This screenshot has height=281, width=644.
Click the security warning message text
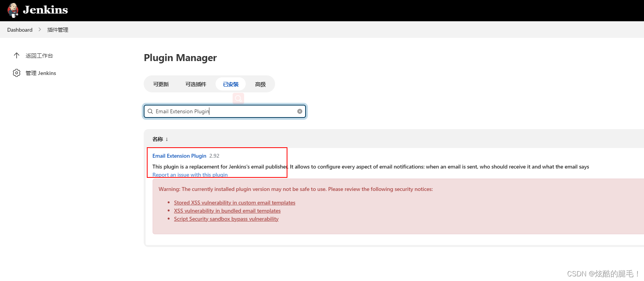296,189
